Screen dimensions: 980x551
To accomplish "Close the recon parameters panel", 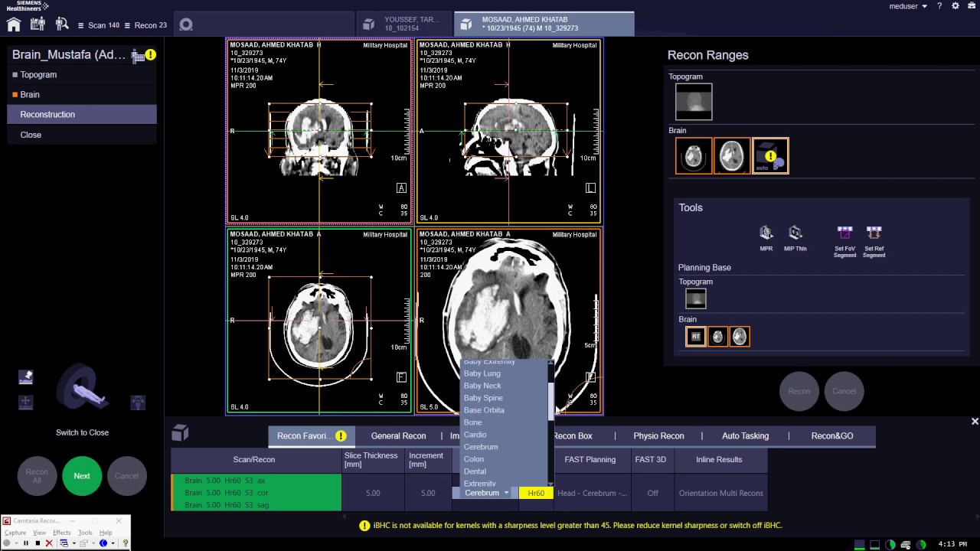I will tap(975, 422).
